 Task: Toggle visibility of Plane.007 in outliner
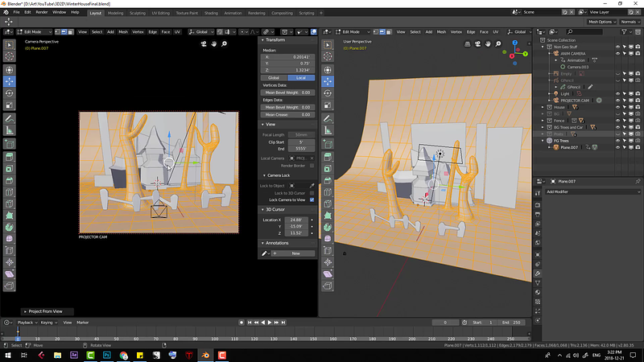[617, 147]
